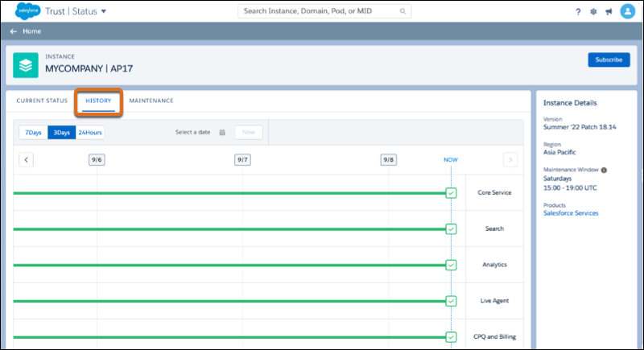Select the 24Hours time range

(x=90, y=133)
